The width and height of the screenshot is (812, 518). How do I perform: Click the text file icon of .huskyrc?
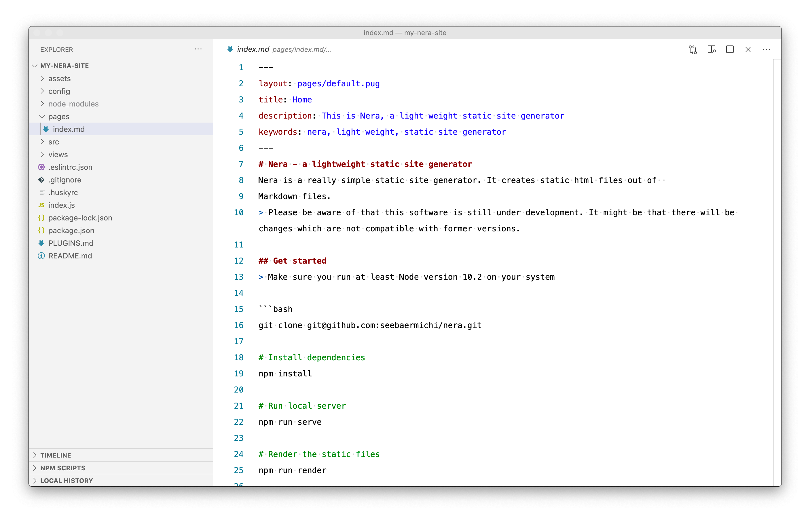click(x=42, y=193)
